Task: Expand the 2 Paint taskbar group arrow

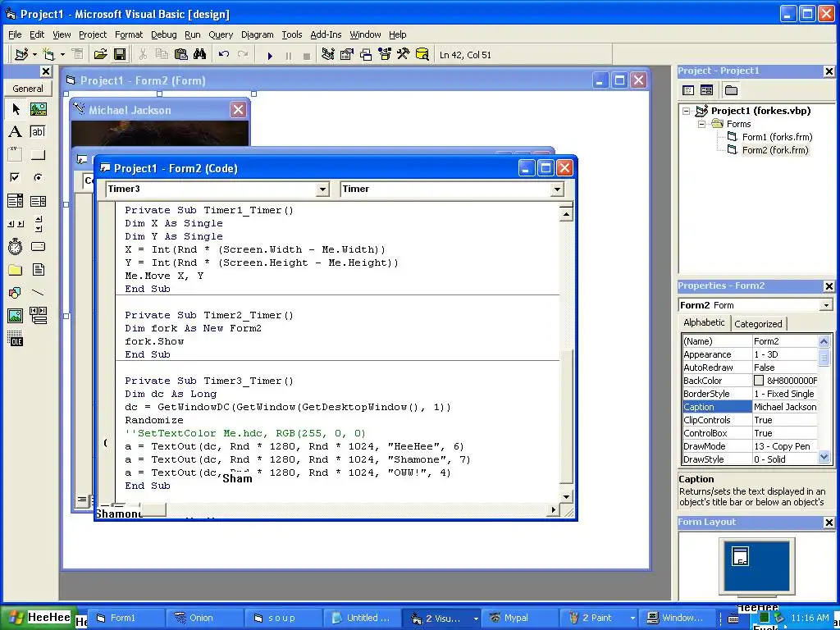Action: (x=632, y=619)
